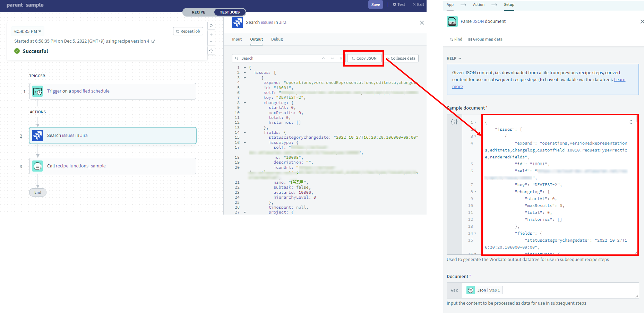Select the Trigger on a specified schedule step
The image size is (644, 313).
tap(113, 91)
